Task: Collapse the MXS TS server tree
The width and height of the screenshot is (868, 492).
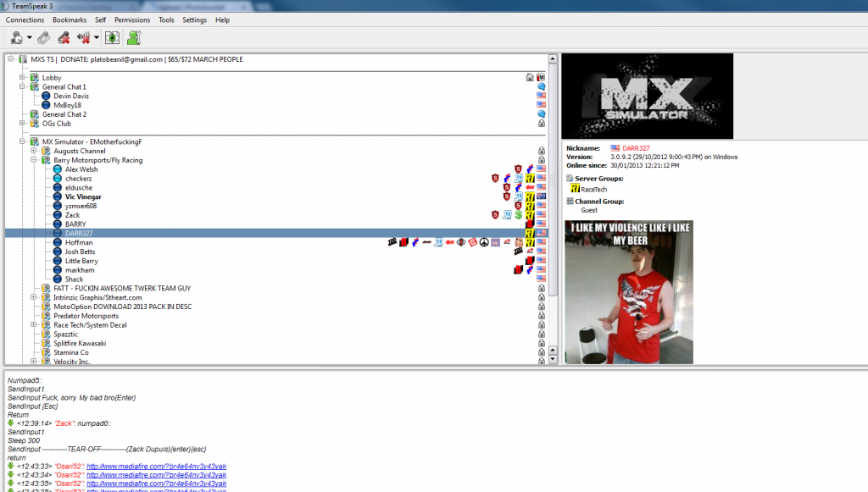Action: coord(10,59)
